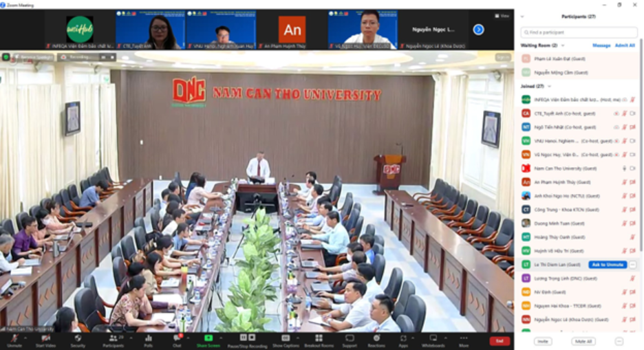Screen dimensions: 644x350
Task: Open Breakout Rooms
Action: tap(319, 340)
